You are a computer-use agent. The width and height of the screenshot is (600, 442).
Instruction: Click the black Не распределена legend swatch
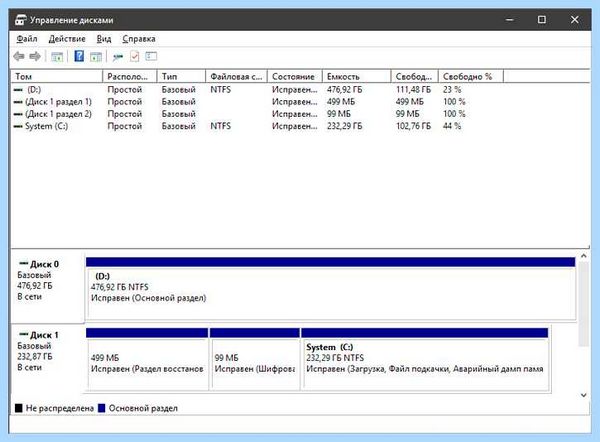18,408
